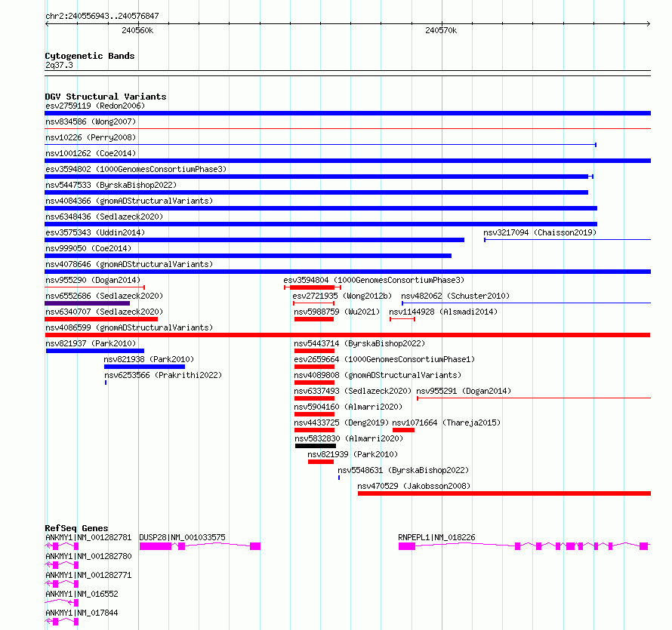Select nsv1071664 (Thareja2015) label

446,423
